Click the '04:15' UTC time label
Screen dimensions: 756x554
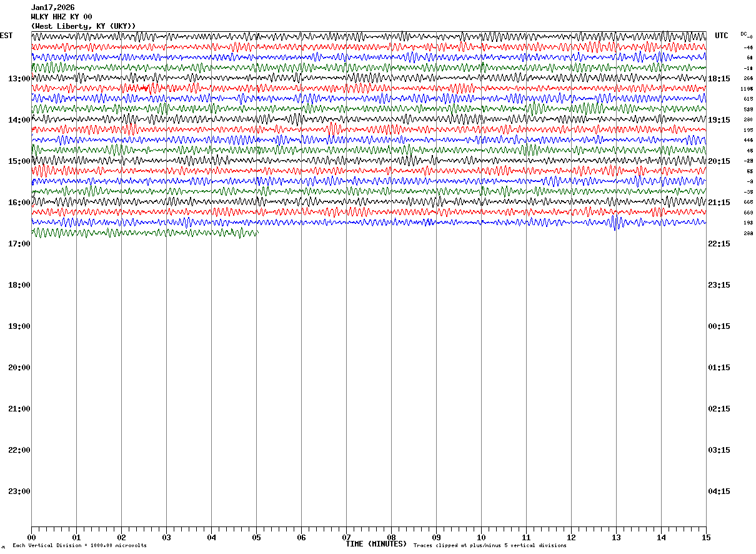pos(719,491)
